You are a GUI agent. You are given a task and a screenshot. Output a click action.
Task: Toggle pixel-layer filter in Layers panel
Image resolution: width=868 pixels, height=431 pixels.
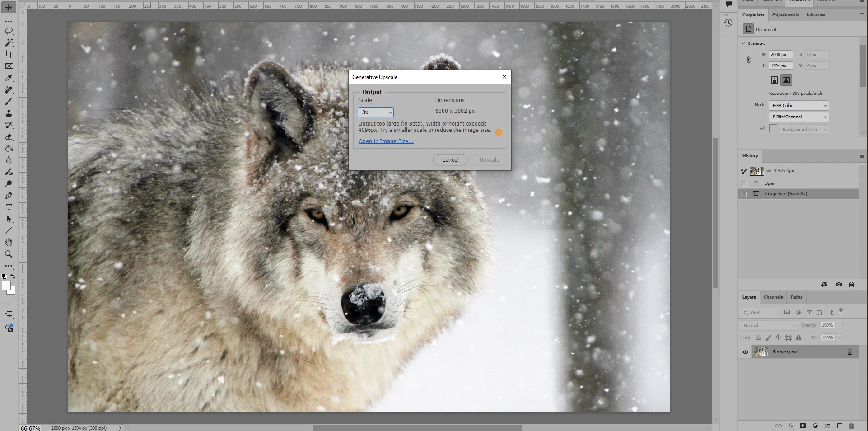click(787, 313)
